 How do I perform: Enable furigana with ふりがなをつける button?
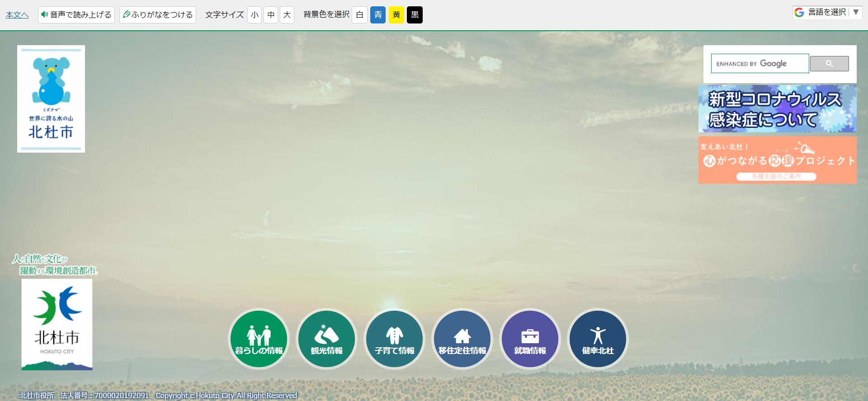[x=158, y=15]
